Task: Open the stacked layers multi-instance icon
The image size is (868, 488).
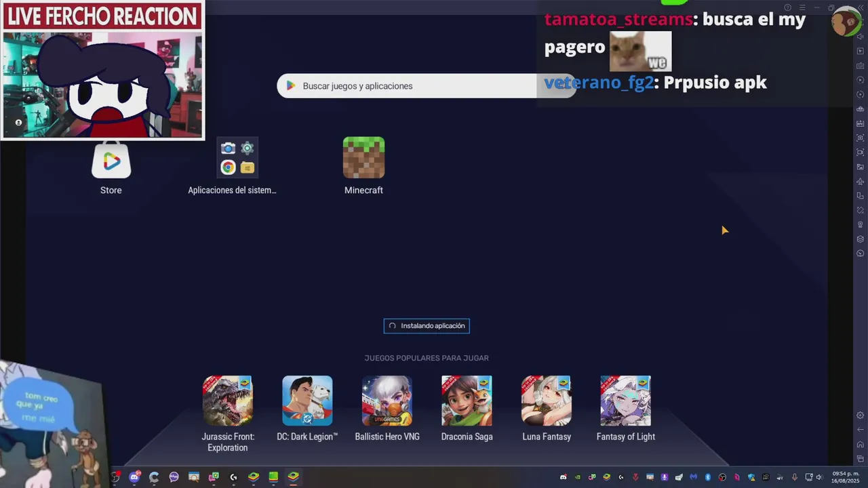Action: [x=861, y=239]
